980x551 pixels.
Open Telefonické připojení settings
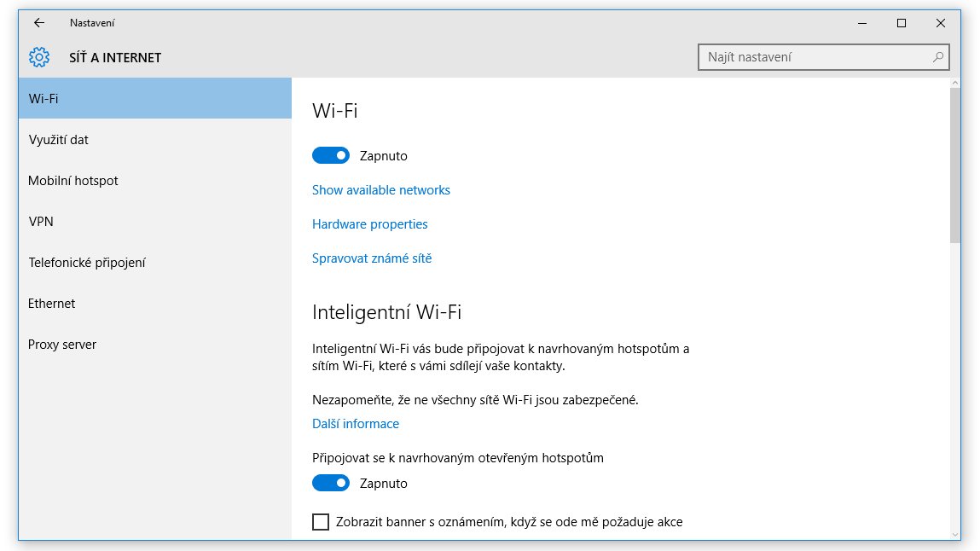click(155, 263)
